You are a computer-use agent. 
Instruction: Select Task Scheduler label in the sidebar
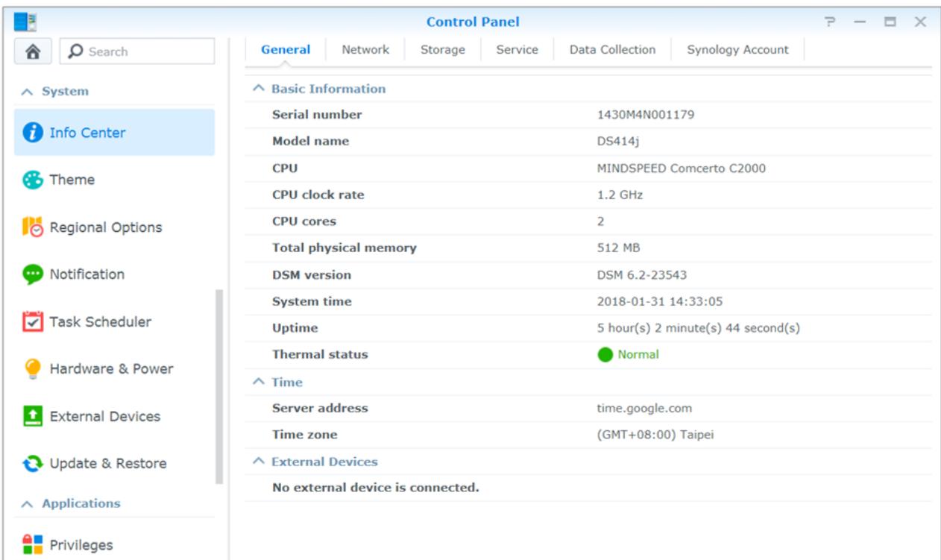[101, 322]
